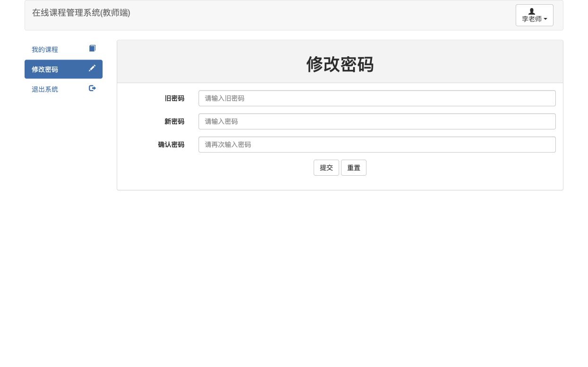Click the 修改密码 panel heading
The image size is (588, 367).
(x=340, y=64)
